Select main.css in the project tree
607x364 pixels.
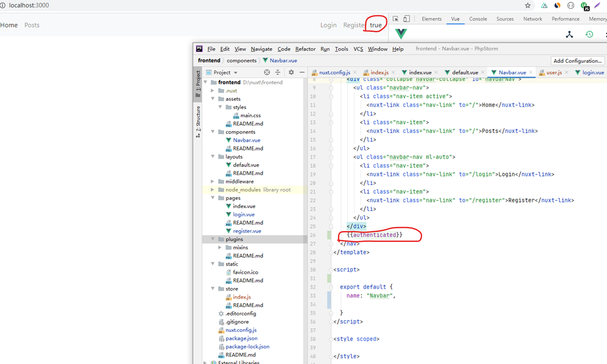(x=251, y=116)
